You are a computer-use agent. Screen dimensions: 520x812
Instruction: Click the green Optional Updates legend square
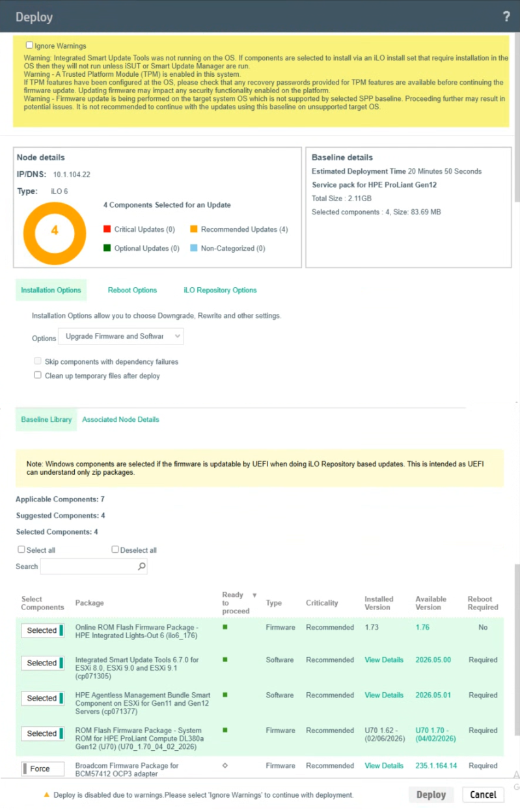click(107, 248)
